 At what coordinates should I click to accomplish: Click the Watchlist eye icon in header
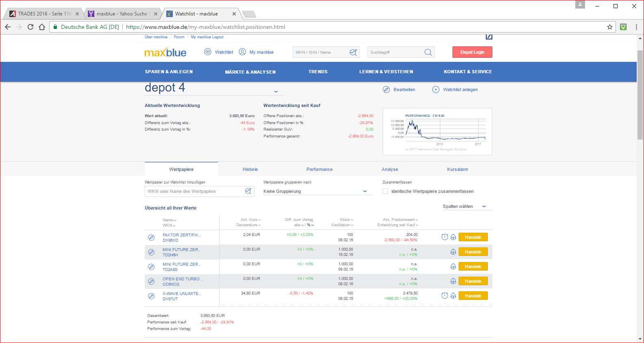pyautogui.click(x=208, y=52)
